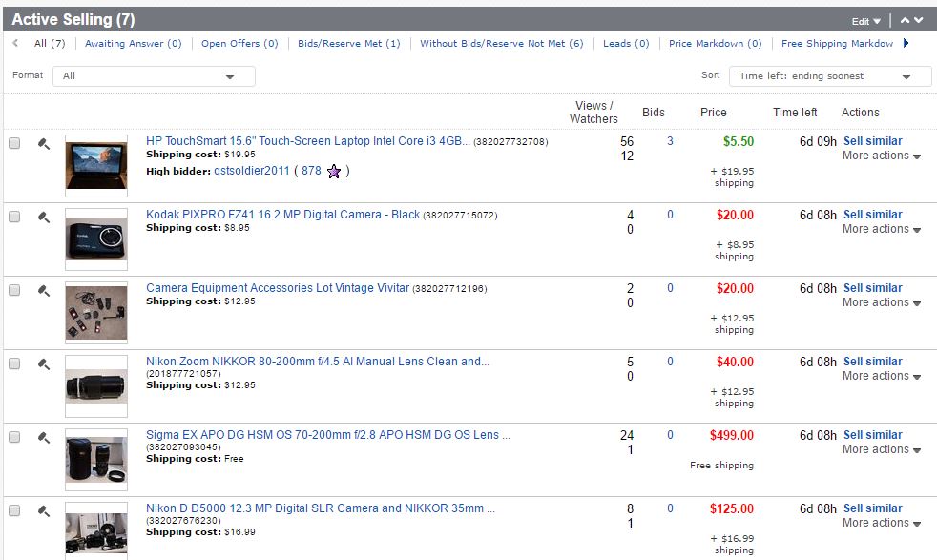Click Sell similar for Nikon Zoom NIKKOR lens
This screenshot has width=937, height=560.
[872, 362]
